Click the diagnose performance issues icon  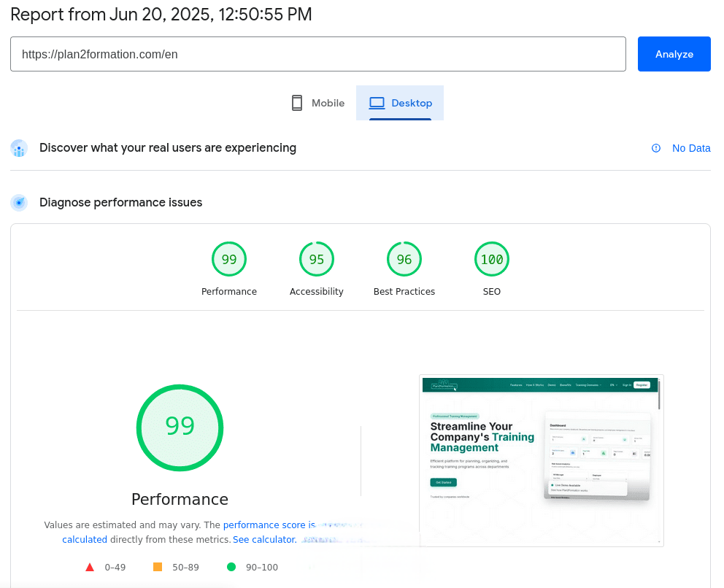pyautogui.click(x=19, y=202)
